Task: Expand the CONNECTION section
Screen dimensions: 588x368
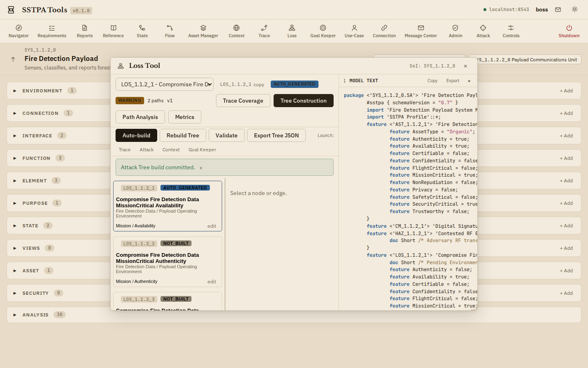Action: [x=15, y=113]
